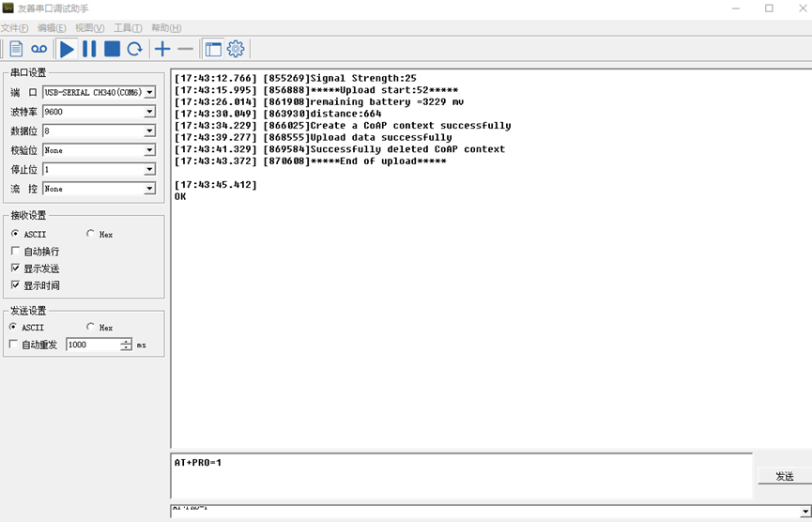Start the serial port with Play icon
The height and width of the screenshot is (522, 812).
pos(68,49)
